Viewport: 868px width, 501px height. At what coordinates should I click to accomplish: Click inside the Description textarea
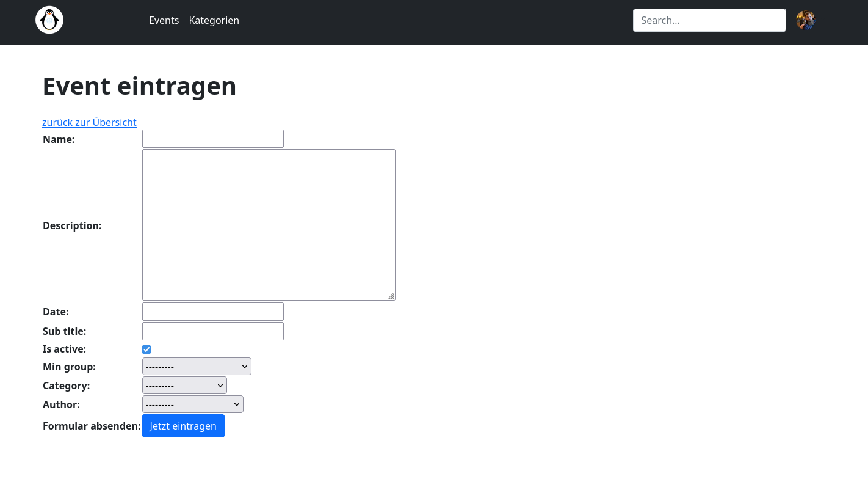(x=269, y=224)
